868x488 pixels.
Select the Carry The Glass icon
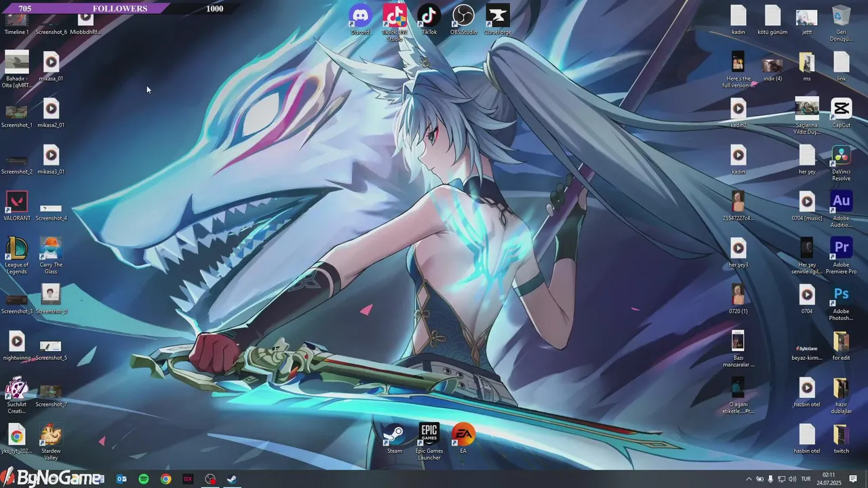pyautogui.click(x=51, y=256)
